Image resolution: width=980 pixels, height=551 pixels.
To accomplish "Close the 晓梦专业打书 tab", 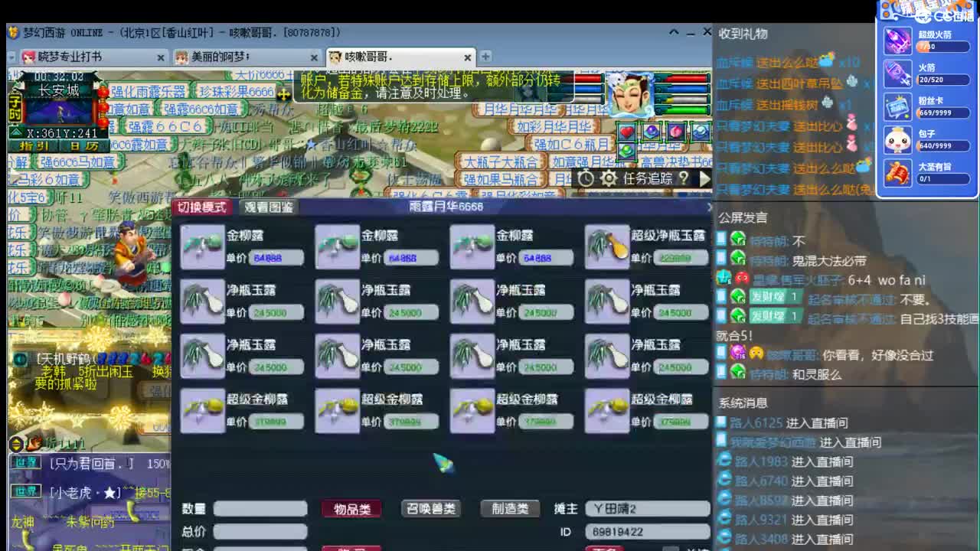I will pos(161,57).
